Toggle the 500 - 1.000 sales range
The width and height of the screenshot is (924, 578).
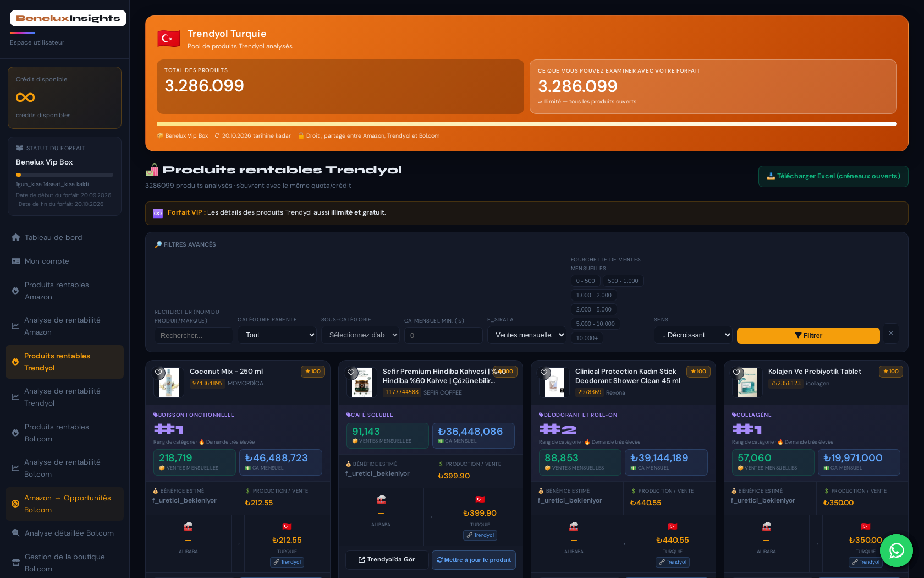[x=623, y=281]
